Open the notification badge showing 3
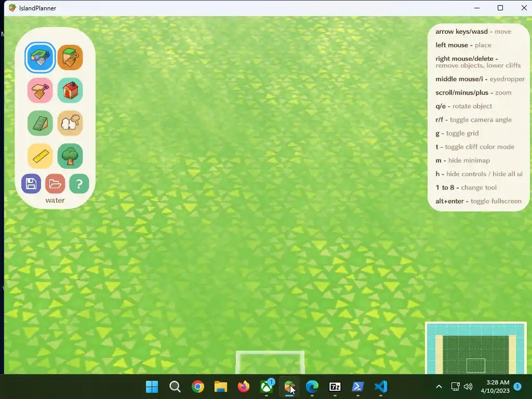Viewport: 532px width, 399px height. (x=517, y=386)
